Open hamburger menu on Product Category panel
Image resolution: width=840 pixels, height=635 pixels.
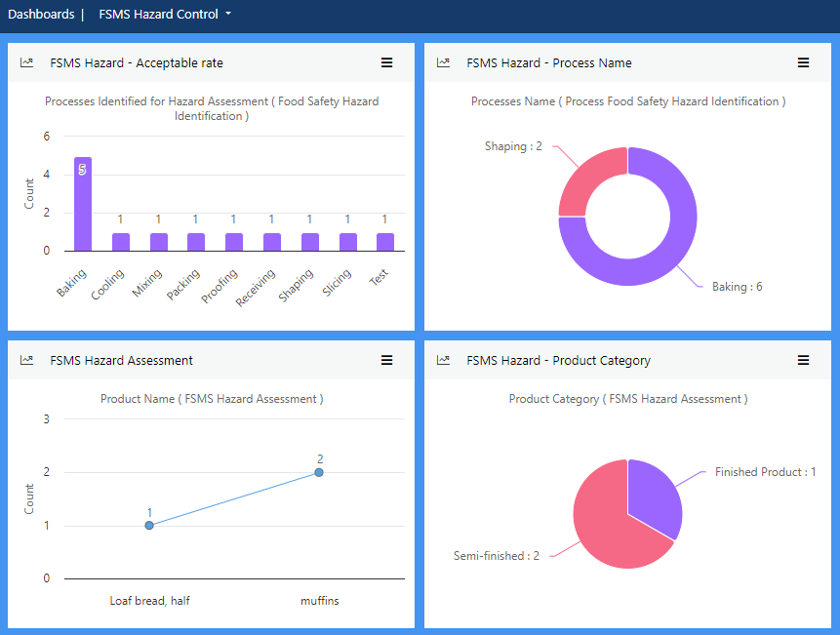pyautogui.click(x=803, y=360)
